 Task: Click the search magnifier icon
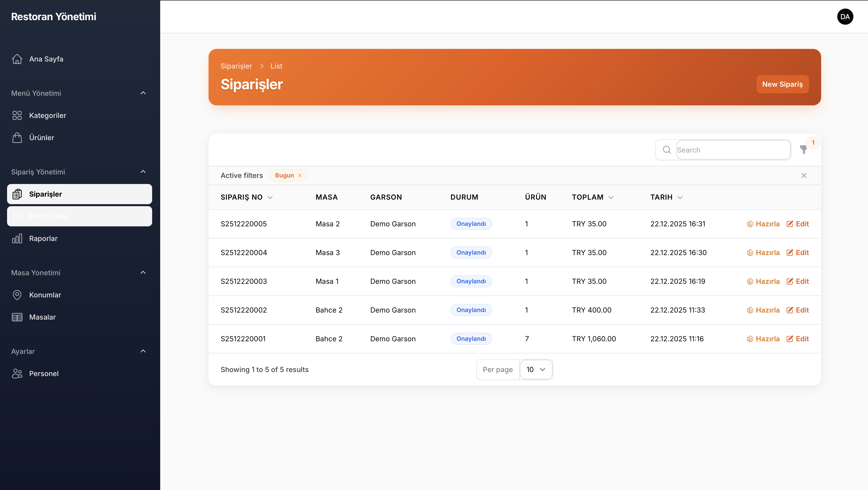tap(666, 150)
